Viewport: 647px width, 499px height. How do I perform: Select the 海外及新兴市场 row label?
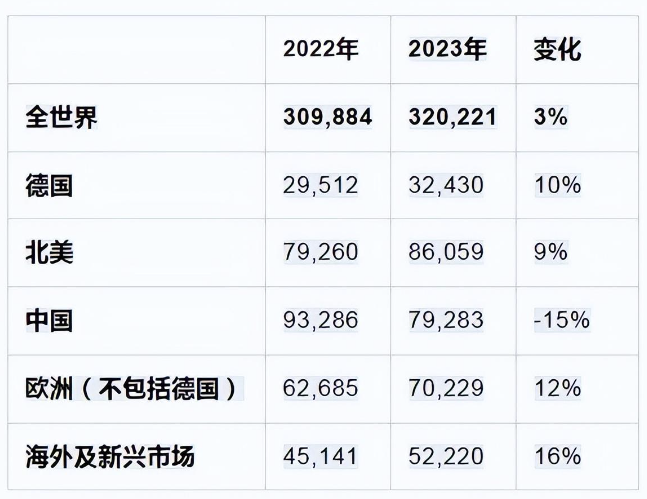(x=110, y=456)
